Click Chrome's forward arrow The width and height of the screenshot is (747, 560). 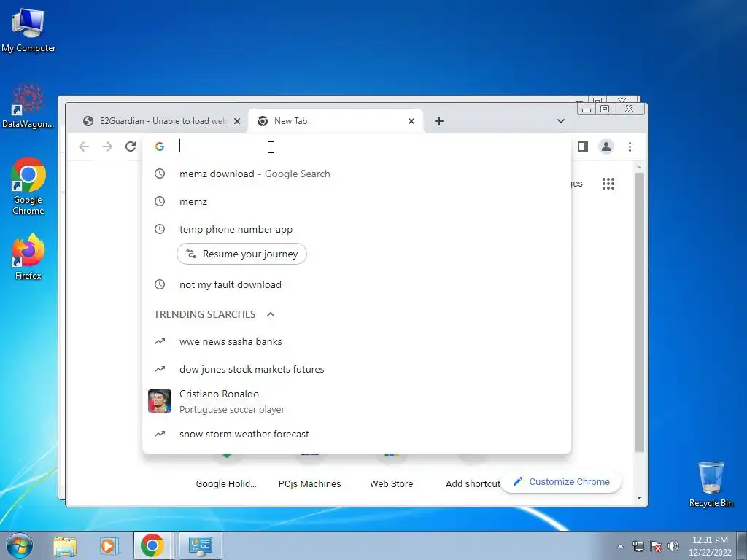coord(107,147)
